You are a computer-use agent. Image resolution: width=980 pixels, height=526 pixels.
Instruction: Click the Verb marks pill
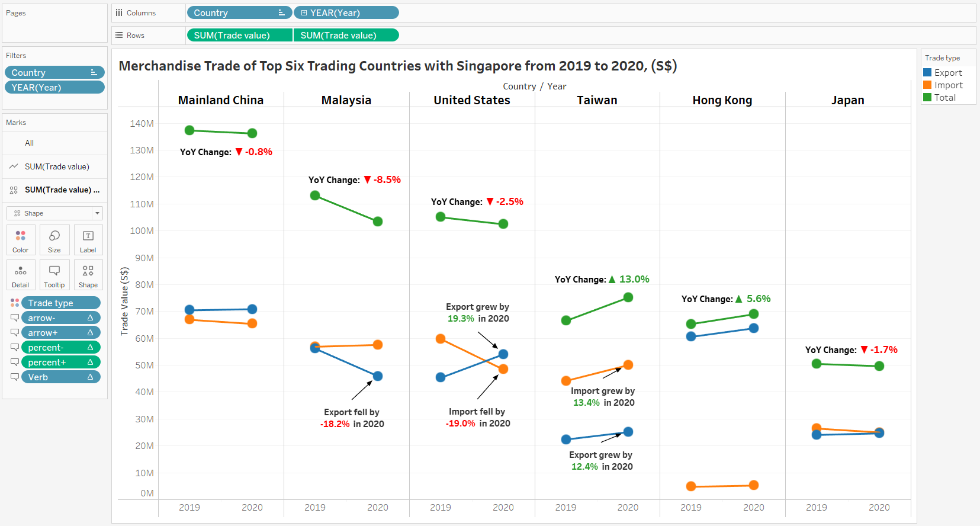click(61, 377)
